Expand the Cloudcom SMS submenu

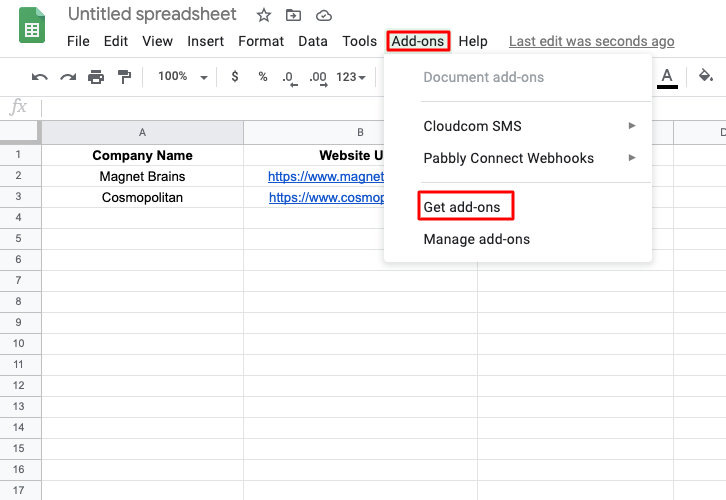(518, 126)
